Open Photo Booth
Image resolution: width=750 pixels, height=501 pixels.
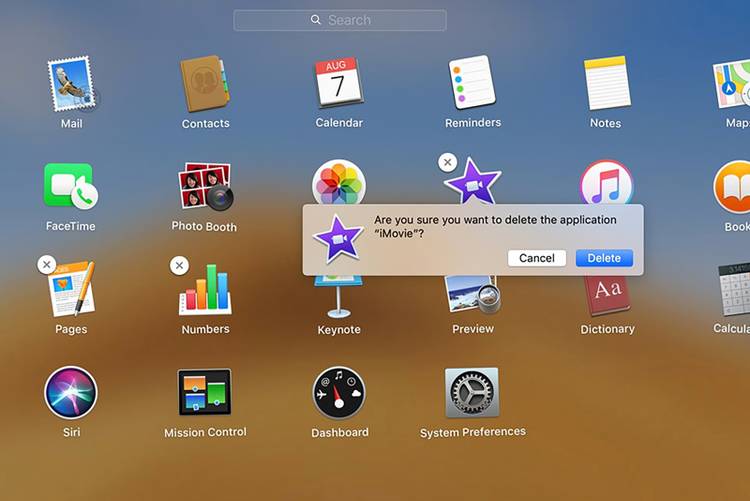[206, 187]
